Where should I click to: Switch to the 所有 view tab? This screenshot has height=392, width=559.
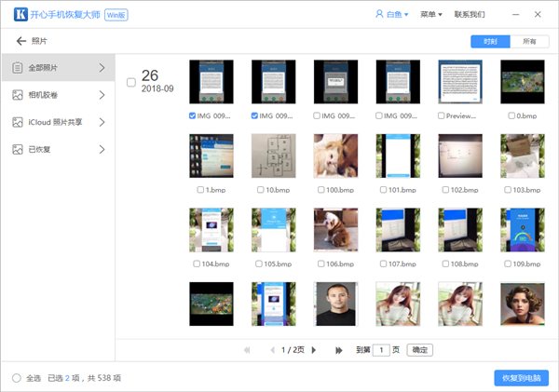[x=529, y=41]
